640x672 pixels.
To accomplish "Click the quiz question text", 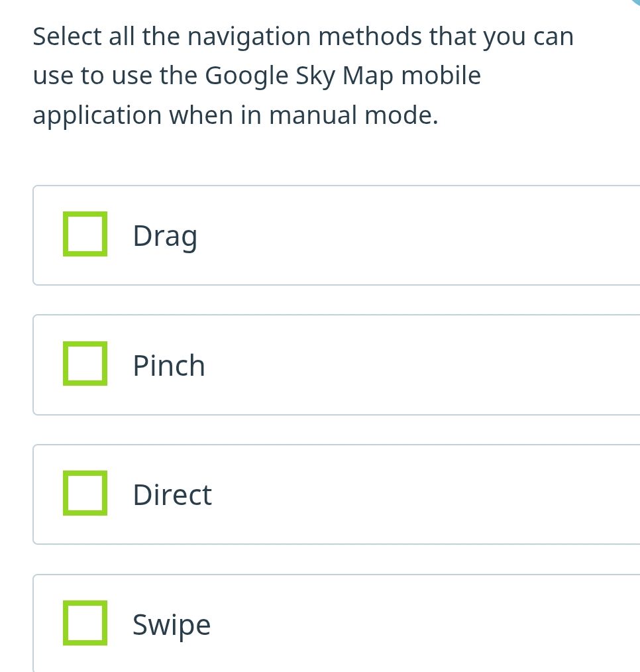I will [303, 75].
